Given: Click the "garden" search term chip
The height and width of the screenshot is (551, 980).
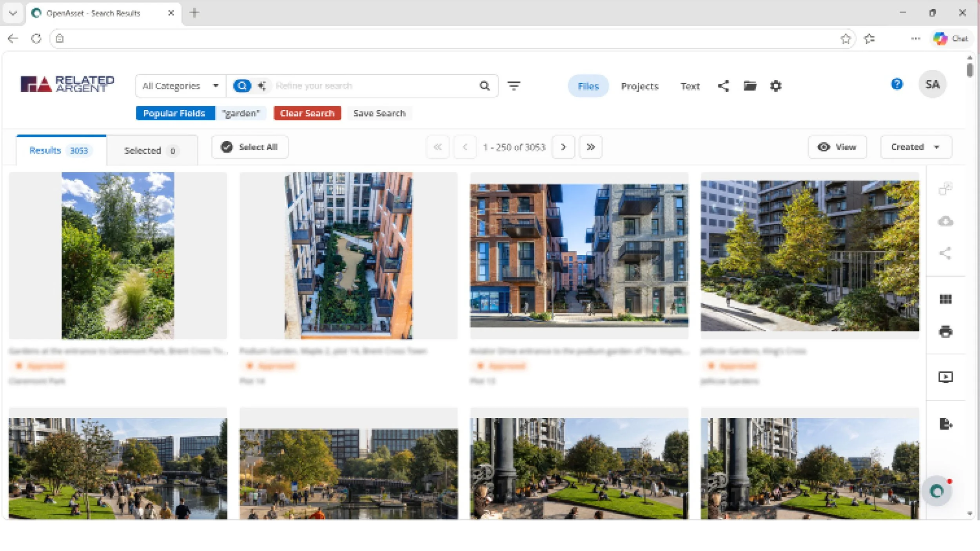Looking at the screenshot, I should click(x=241, y=113).
